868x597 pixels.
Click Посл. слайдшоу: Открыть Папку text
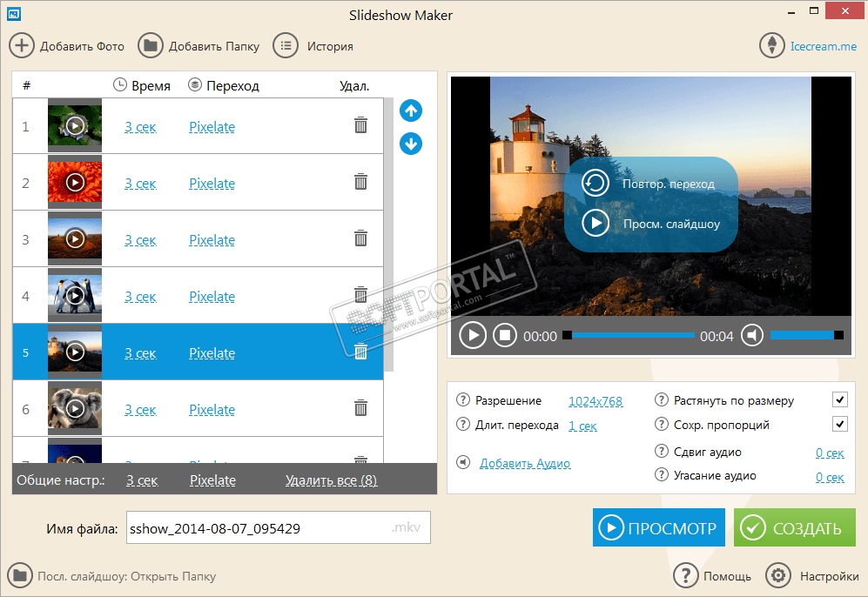(127, 576)
